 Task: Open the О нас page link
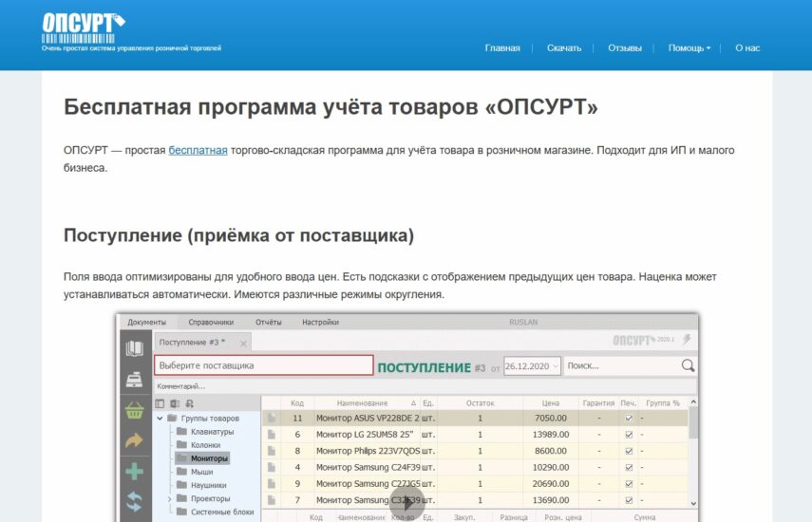747,48
